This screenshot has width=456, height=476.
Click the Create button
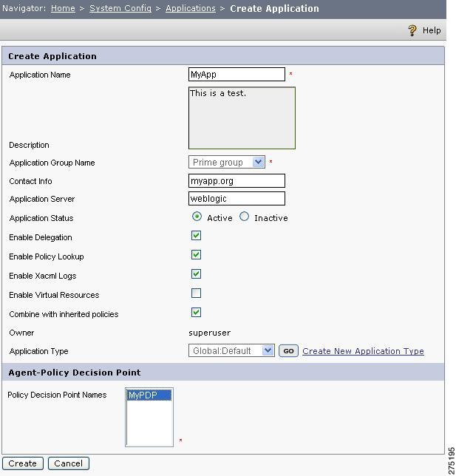(x=22, y=463)
